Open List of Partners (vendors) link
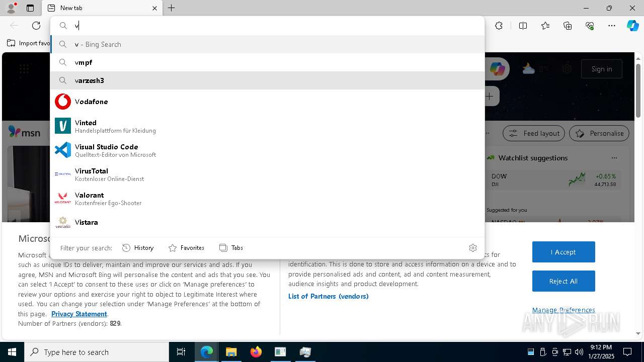The height and width of the screenshot is (362, 644). tap(329, 296)
